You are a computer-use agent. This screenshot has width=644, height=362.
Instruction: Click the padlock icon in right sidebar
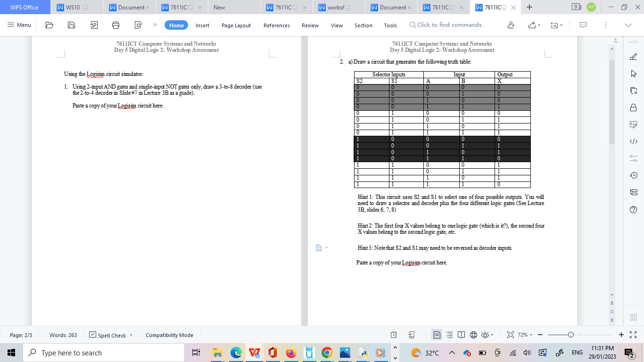click(634, 107)
